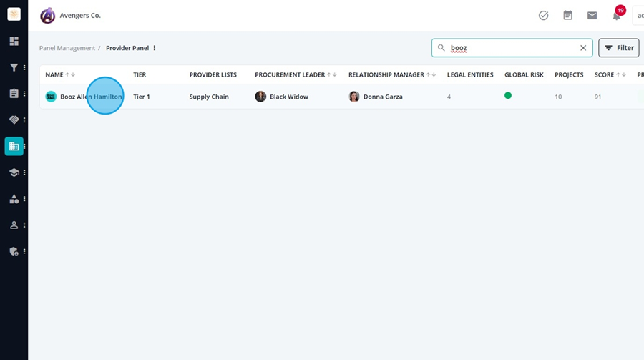Click the GLOBAL RISK column header
Screen dimensions: 644x360
click(524, 75)
